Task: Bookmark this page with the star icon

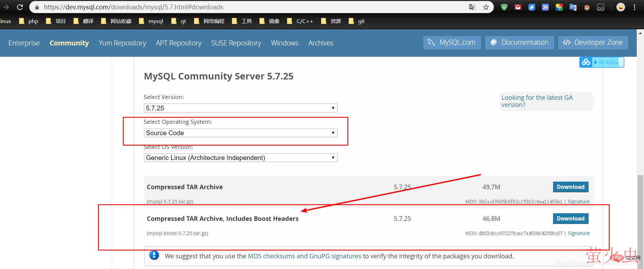Action: point(486,7)
